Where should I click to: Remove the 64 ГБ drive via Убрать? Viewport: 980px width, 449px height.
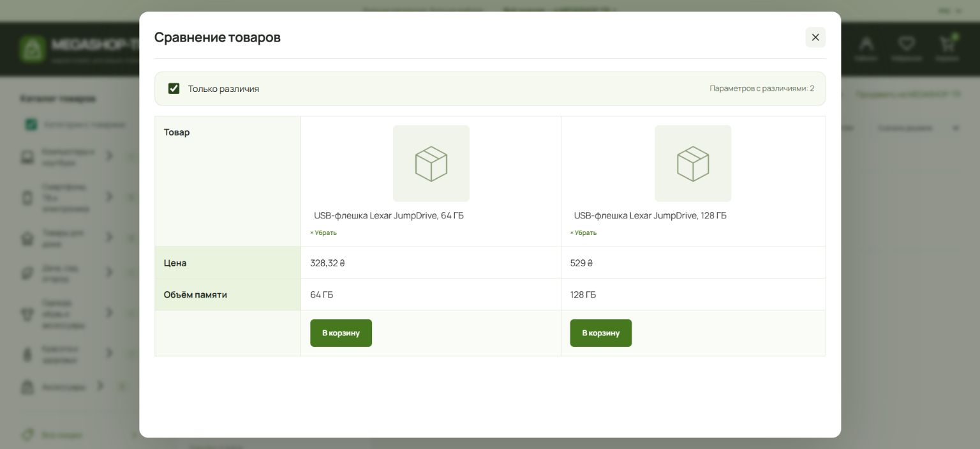(x=323, y=232)
